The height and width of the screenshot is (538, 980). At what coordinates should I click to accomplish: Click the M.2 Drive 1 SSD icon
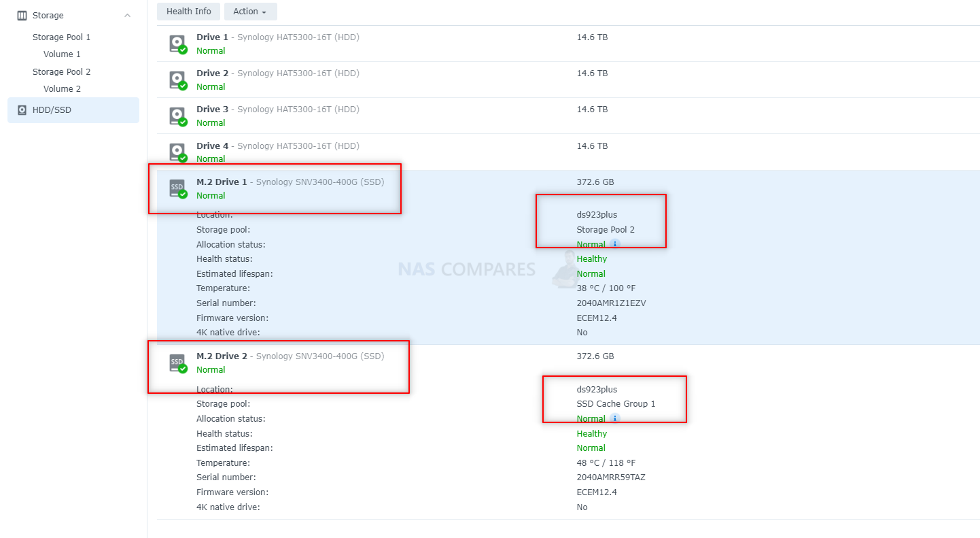coord(177,189)
